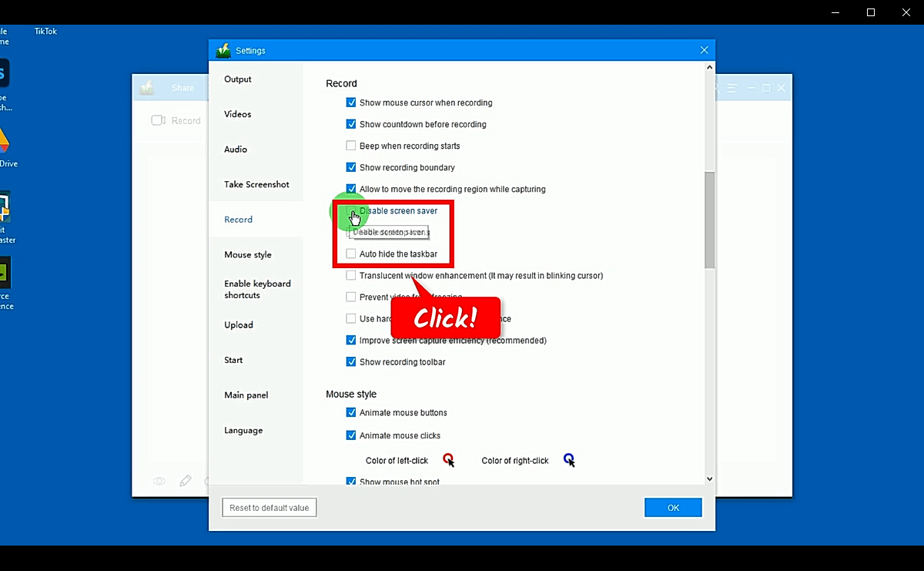
Task: Switch to the Mouse style section
Action: pos(247,254)
